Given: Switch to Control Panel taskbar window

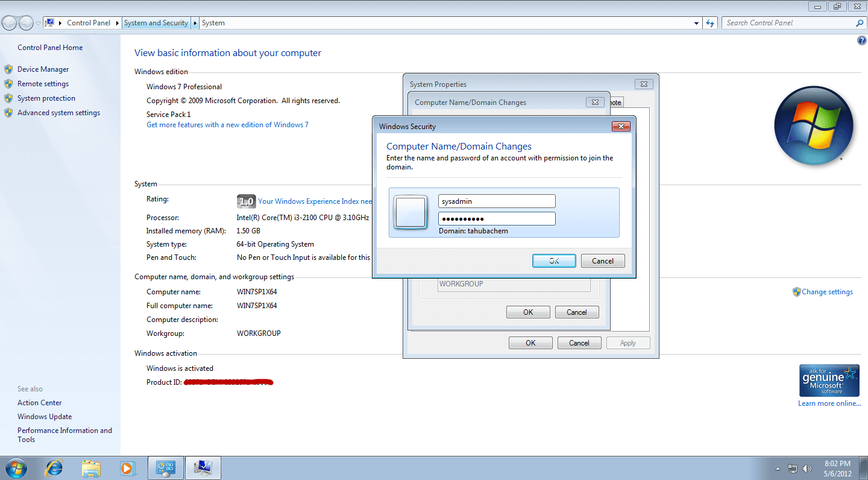Looking at the screenshot, I should 165,468.
